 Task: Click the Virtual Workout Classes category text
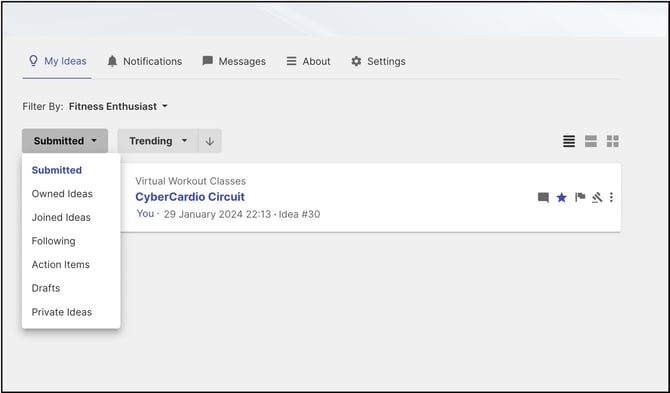click(x=191, y=181)
